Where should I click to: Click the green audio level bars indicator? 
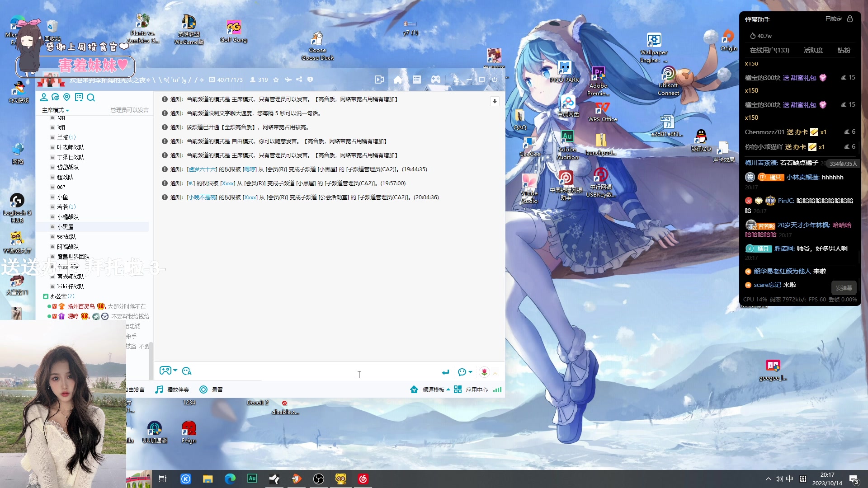pyautogui.click(x=497, y=389)
